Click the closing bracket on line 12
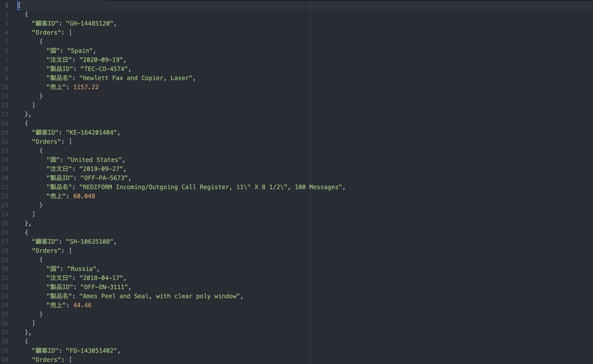 (34, 105)
